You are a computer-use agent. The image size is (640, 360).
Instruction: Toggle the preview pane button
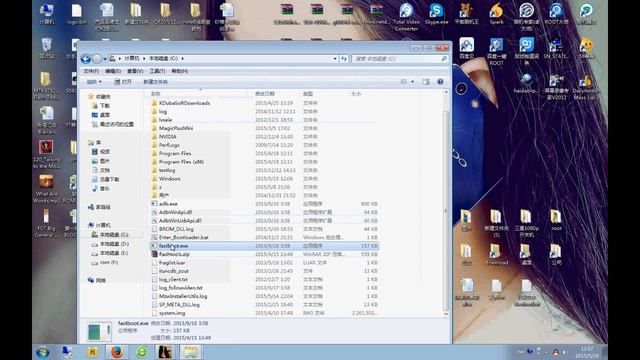(426, 82)
